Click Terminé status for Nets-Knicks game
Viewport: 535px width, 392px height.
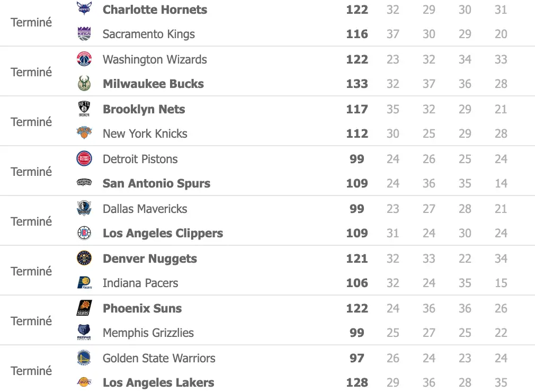coord(31,122)
